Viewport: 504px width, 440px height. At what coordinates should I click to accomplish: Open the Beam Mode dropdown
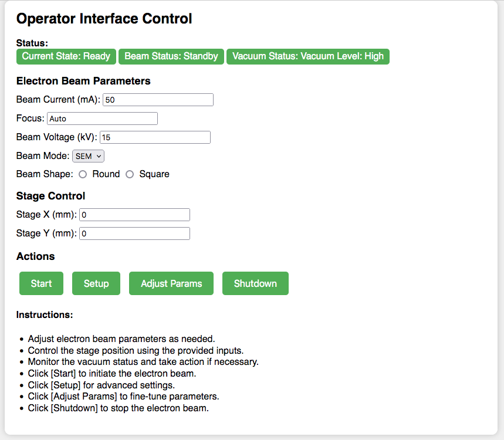(x=88, y=156)
